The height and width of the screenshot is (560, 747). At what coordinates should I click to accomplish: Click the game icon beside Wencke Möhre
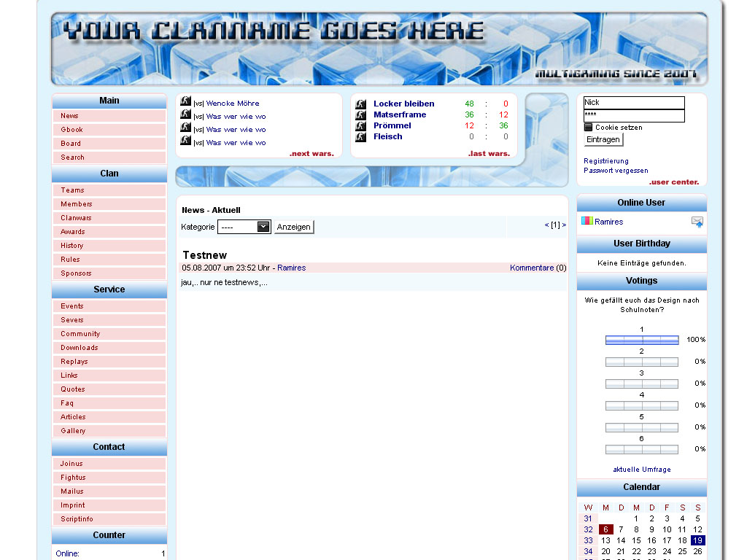[186, 102]
